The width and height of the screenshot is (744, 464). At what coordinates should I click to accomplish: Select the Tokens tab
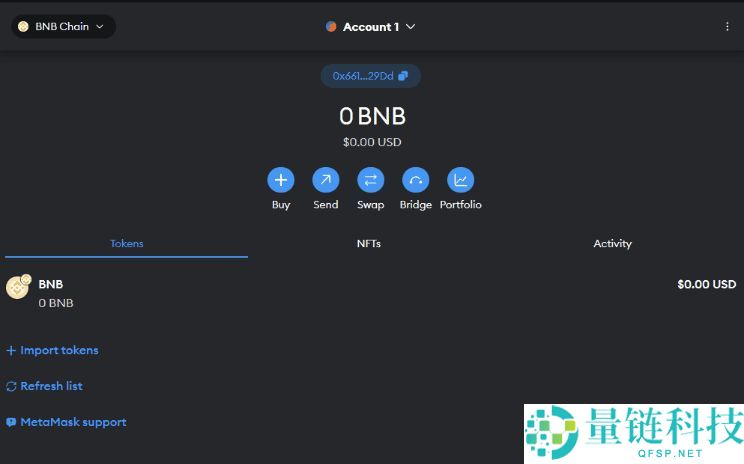pos(126,244)
